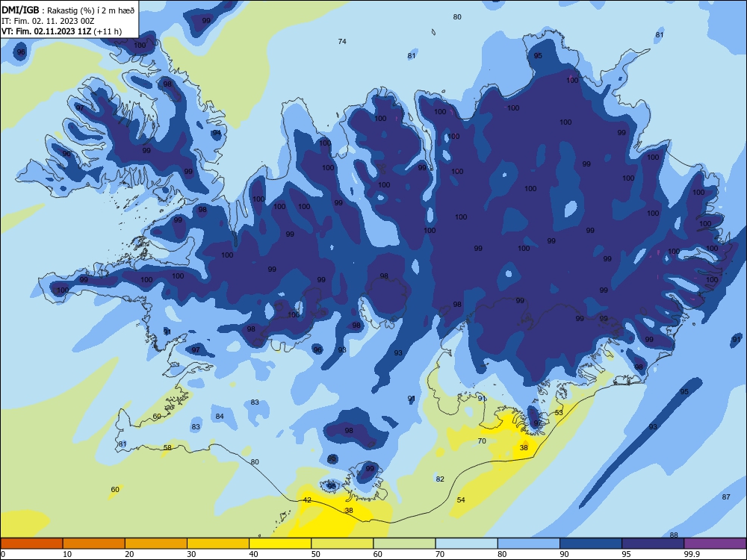Click the legend tick label '70'
The image size is (747, 560).
440,554
